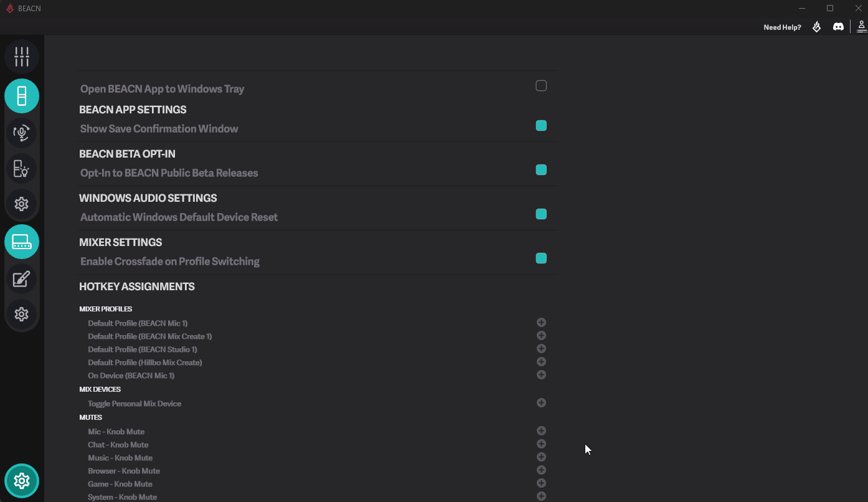
Task: Click 'Default Profile (BEACN Studio 1)' label
Action: pyautogui.click(x=143, y=349)
